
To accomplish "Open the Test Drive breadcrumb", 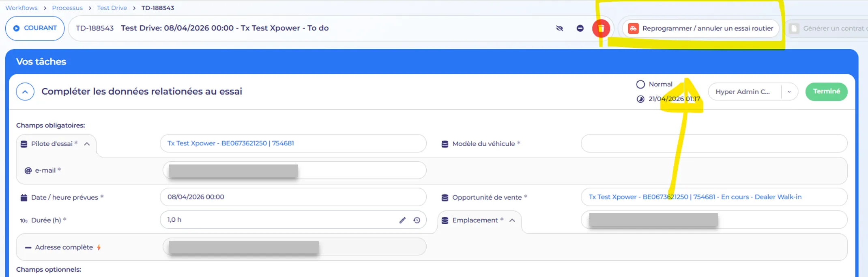I will (112, 8).
